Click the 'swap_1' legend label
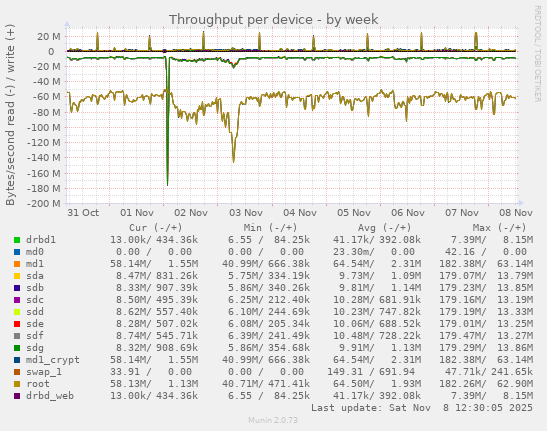 (x=44, y=372)
